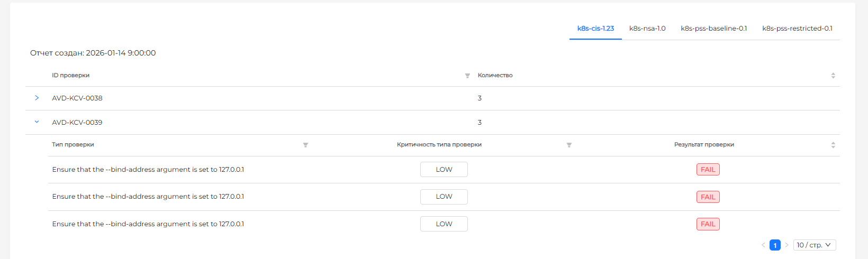This screenshot has width=868, height=259.
Task: Open filter for ID проверки column
Action: pyautogui.click(x=467, y=76)
